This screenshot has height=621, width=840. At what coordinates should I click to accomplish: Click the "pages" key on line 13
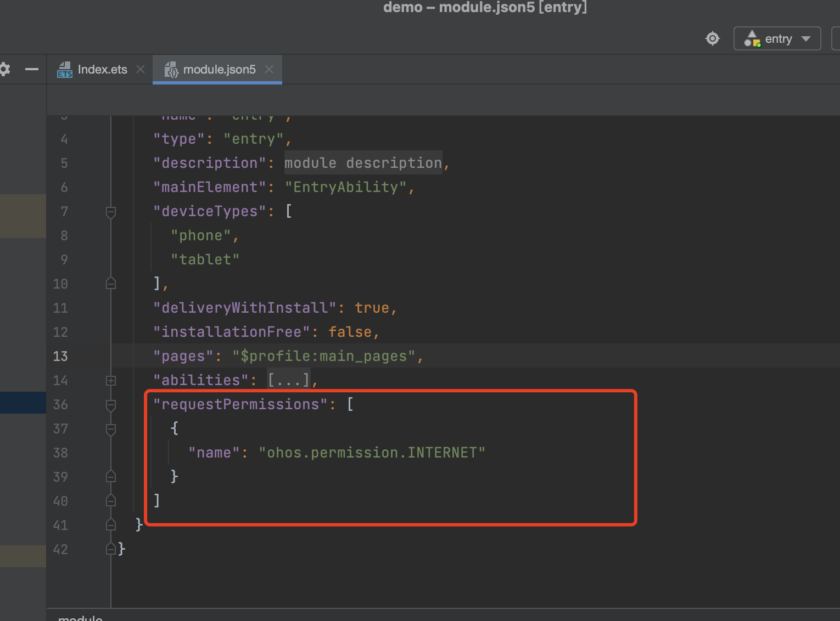pos(183,356)
